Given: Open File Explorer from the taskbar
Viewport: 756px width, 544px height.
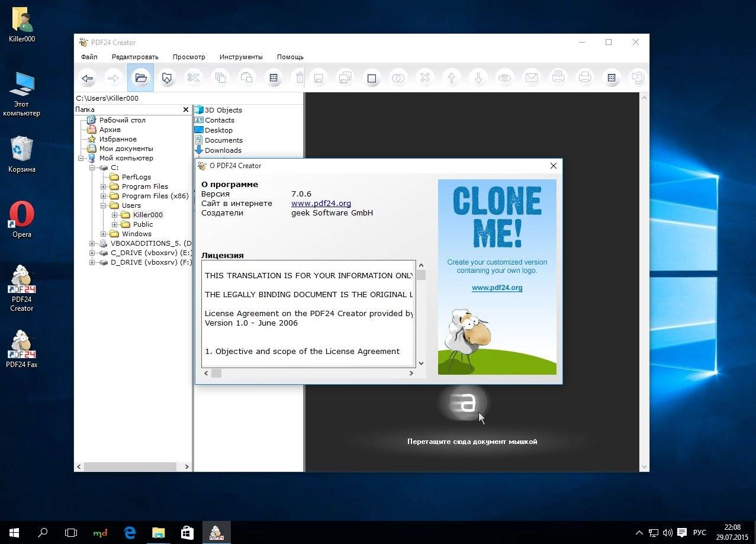Looking at the screenshot, I should pyautogui.click(x=159, y=533).
